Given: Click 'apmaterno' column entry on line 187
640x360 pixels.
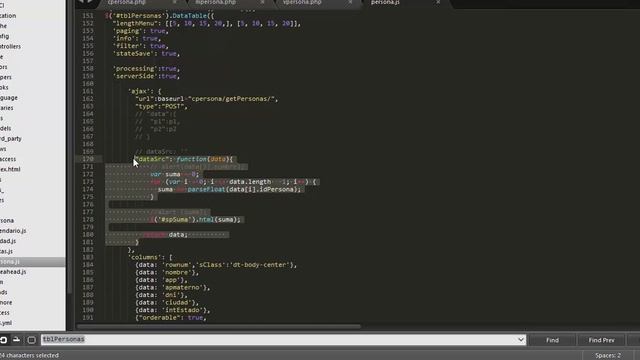Looking at the screenshot, I should tap(182, 287).
